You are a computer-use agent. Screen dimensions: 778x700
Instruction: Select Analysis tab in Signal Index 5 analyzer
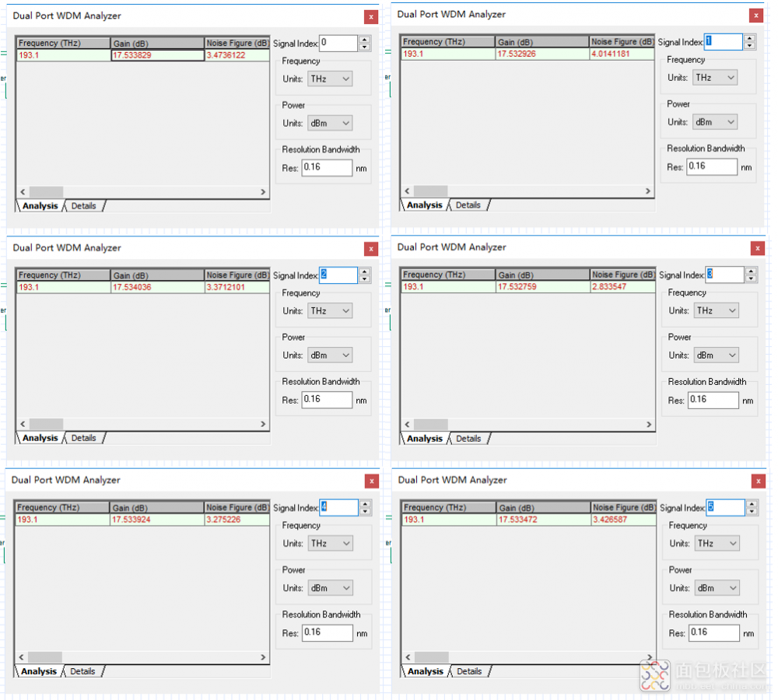tap(425, 671)
